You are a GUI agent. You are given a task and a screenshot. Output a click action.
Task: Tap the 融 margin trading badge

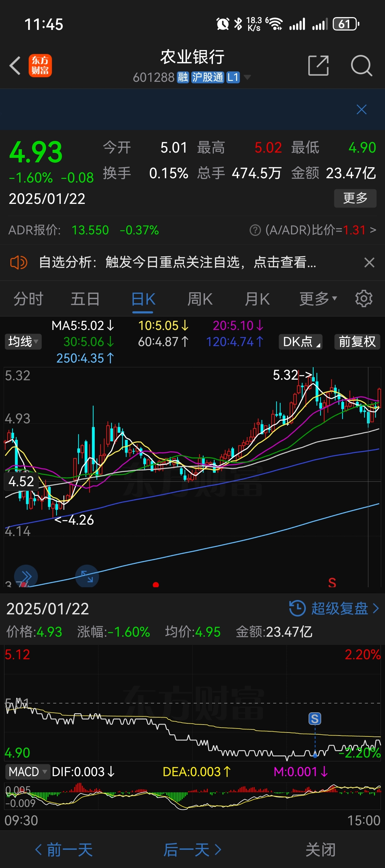click(182, 78)
